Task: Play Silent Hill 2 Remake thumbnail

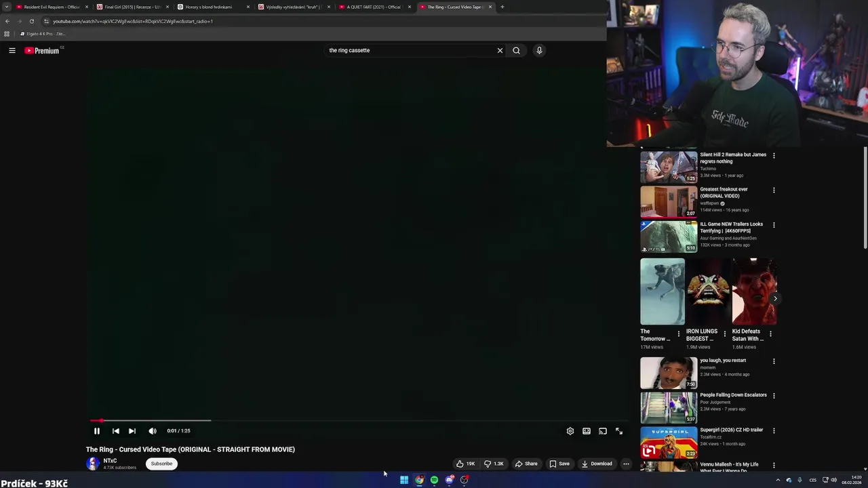Action: pos(669,167)
